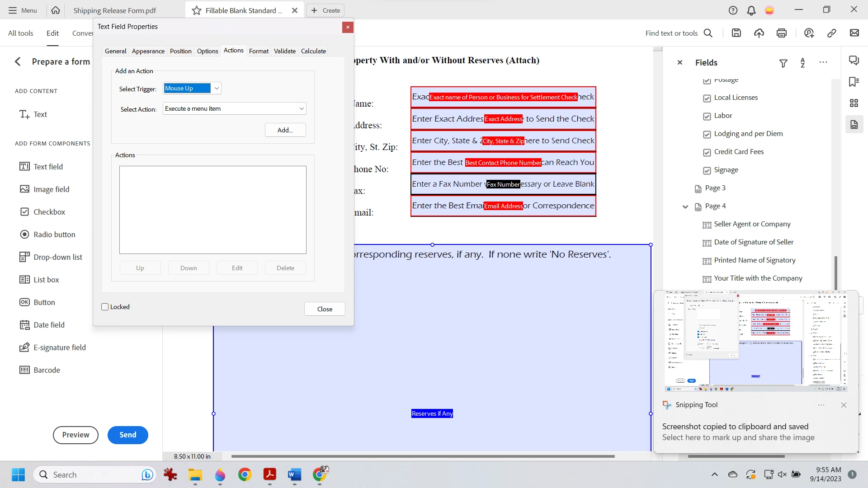Collapse the Page 4 tree node
Screen dimensions: 868x488
point(685,206)
